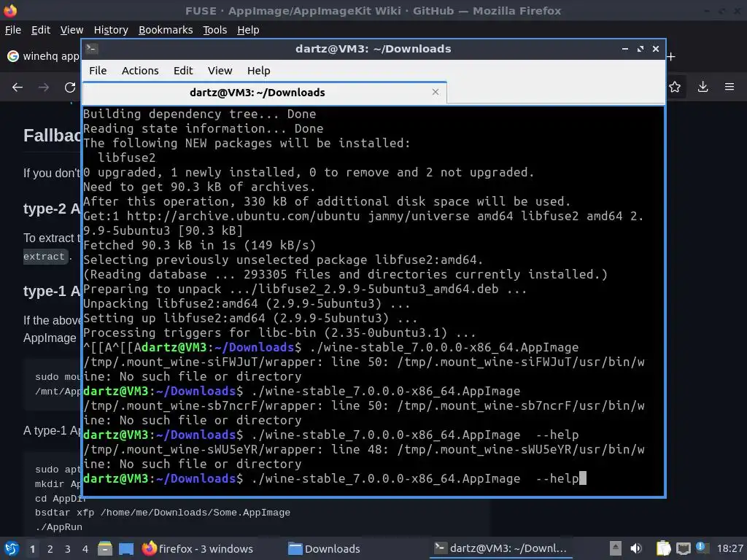Open Firefox downloads panel
This screenshot has width=747, height=560.
click(703, 87)
